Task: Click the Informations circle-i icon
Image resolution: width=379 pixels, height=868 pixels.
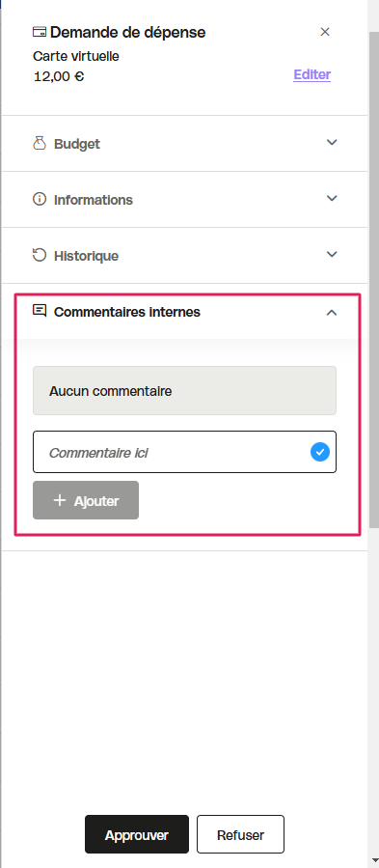Action: (x=40, y=199)
